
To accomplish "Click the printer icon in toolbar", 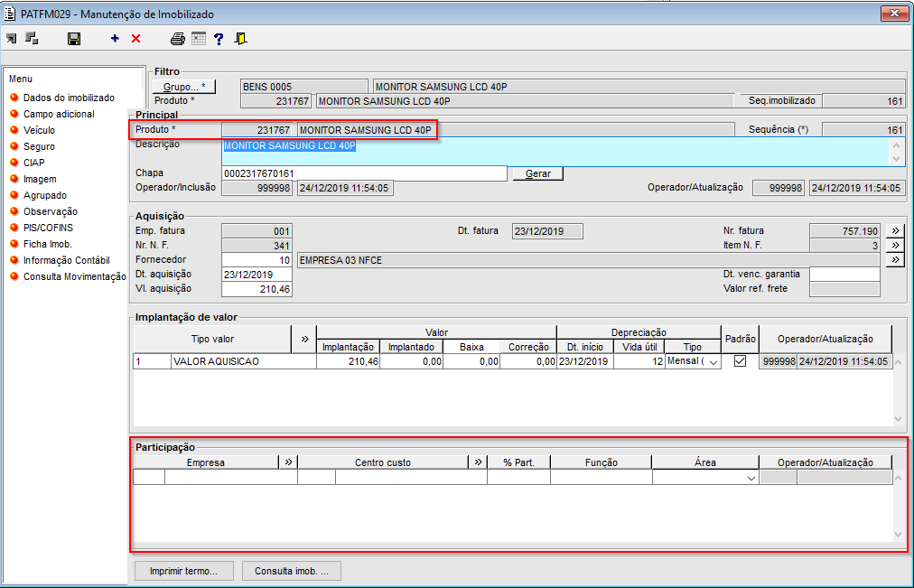I will click(x=178, y=39).
